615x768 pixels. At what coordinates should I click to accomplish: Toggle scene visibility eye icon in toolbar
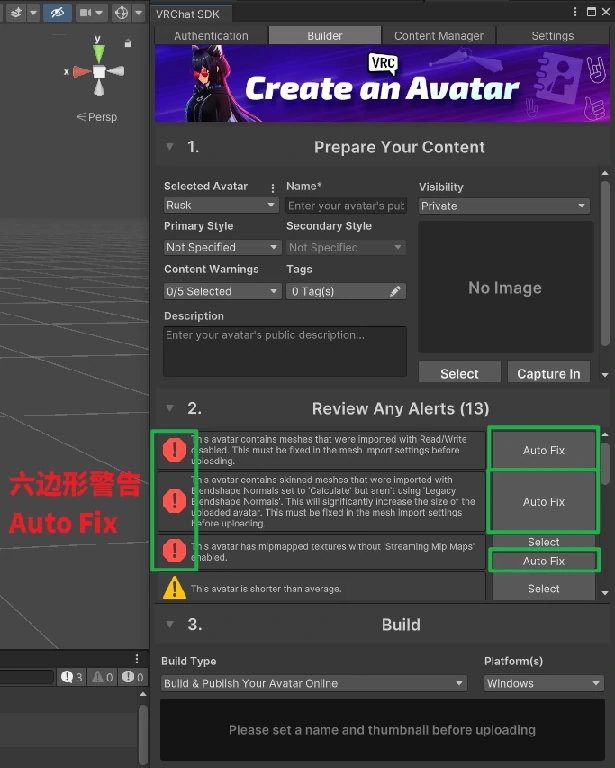[57, 13]
